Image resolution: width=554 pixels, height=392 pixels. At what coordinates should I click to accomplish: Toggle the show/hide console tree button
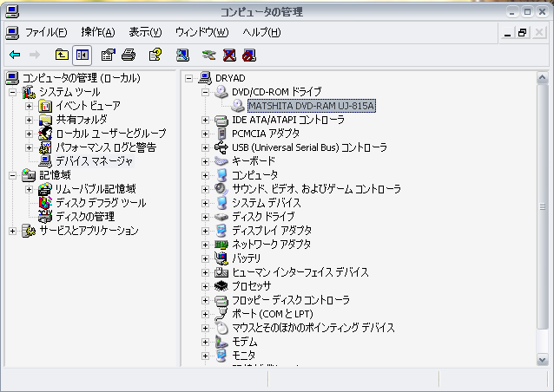[x=82, y=56]
